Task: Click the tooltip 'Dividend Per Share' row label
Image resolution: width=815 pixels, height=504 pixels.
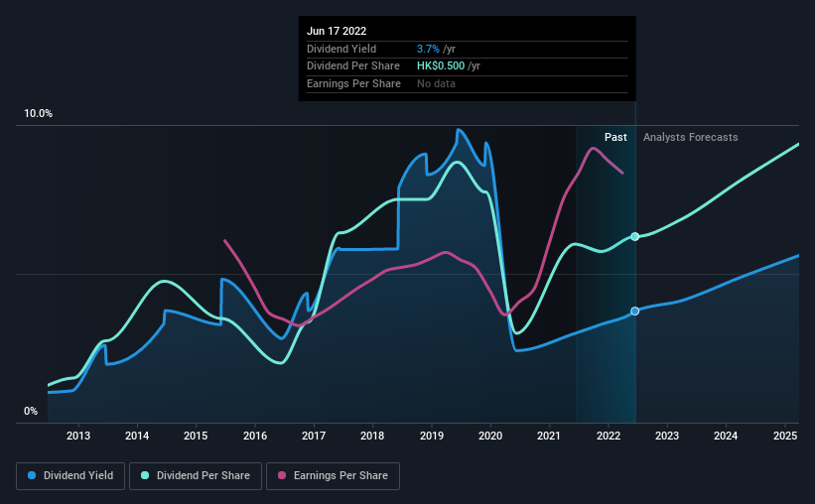Action: tap(353, 66)
